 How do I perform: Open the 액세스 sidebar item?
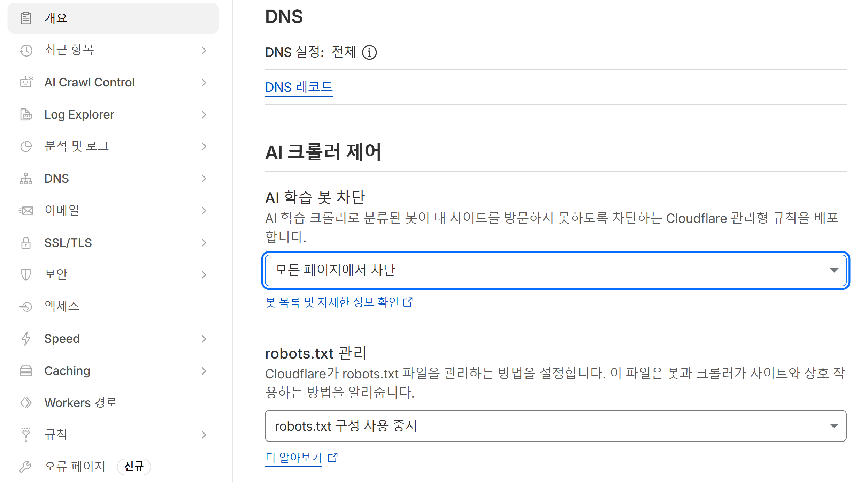point(113,307)
